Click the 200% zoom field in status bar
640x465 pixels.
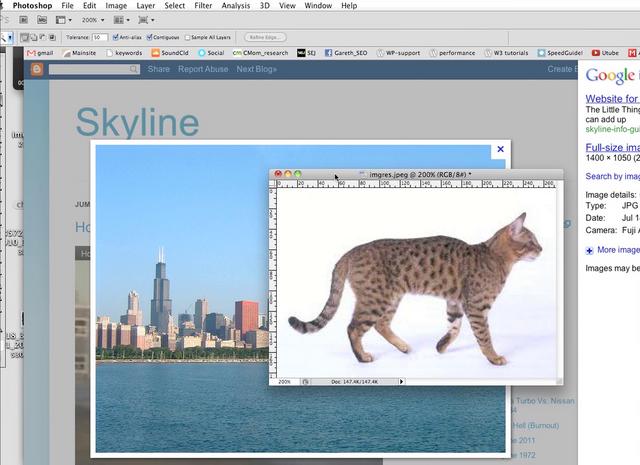pos(284,382)
